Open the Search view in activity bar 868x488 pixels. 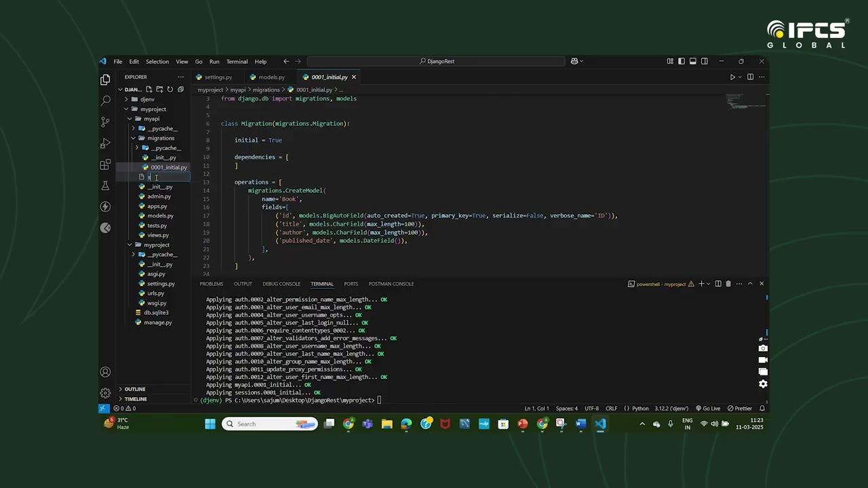pos(105,101)
